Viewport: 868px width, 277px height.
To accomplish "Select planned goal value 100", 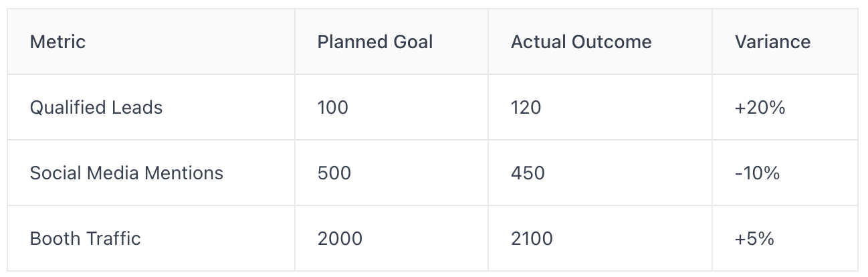I will [333, 107].
